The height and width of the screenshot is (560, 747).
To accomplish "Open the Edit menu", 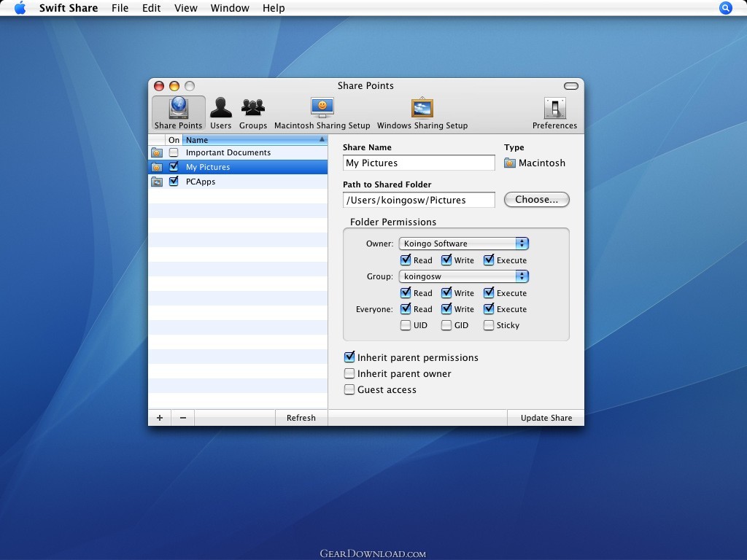I will [x=151, y=8].
